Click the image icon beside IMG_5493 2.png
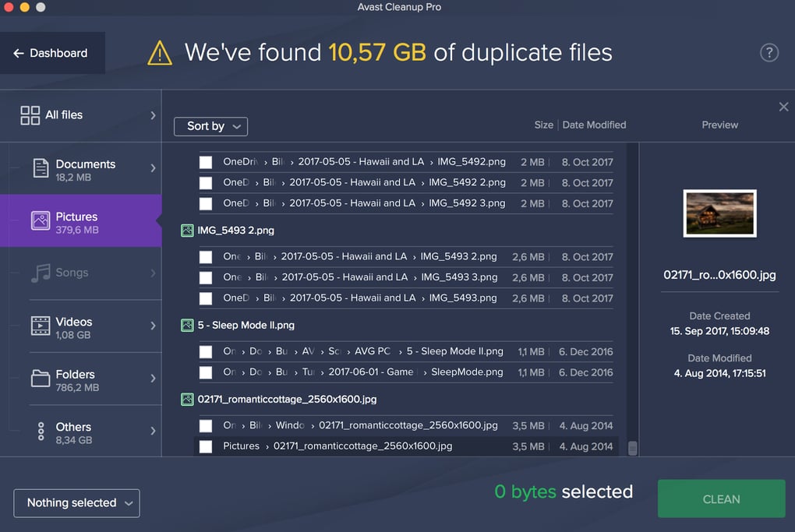 187,231
